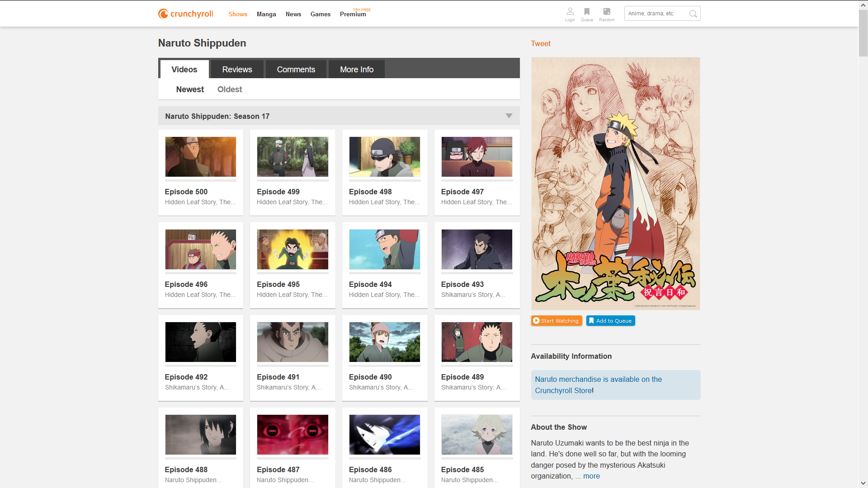Open the Naruto Shippuden poster image
The image size is (868, 488).
(616, 183)
